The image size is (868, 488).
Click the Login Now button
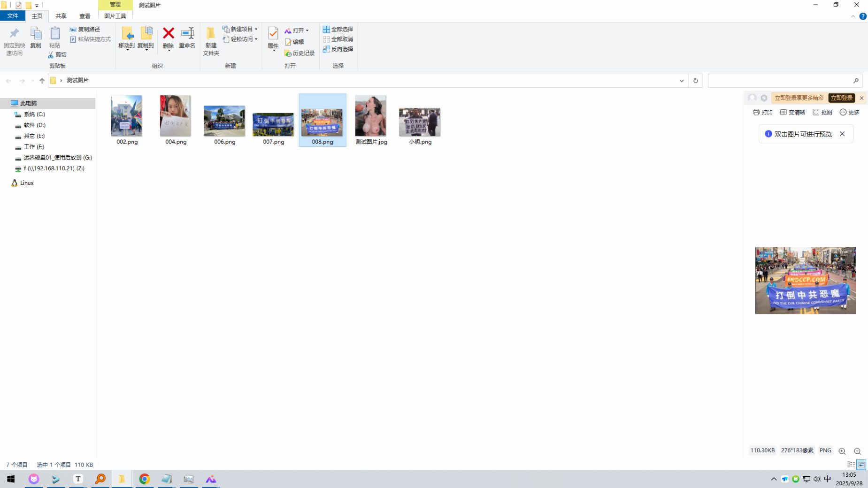pos(841,98)
